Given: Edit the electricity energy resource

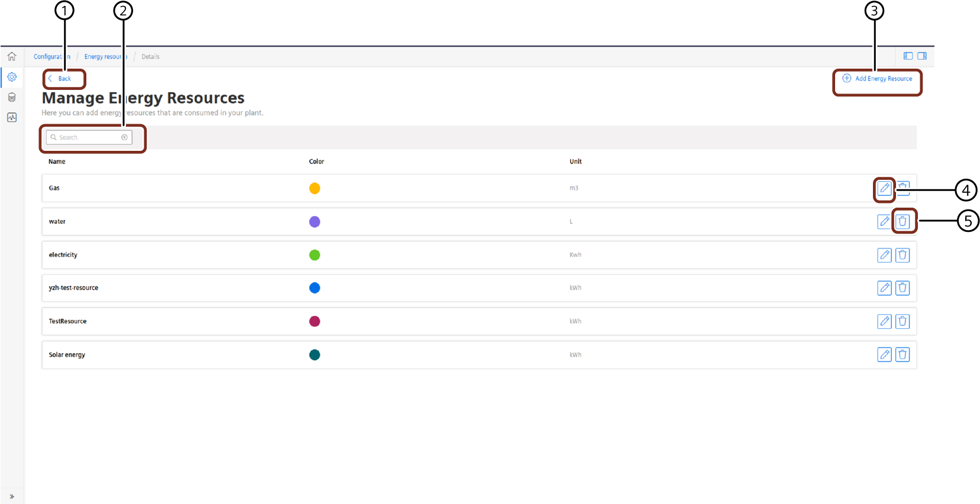Looking at the screenshot, I should click(x=884, y=255).
